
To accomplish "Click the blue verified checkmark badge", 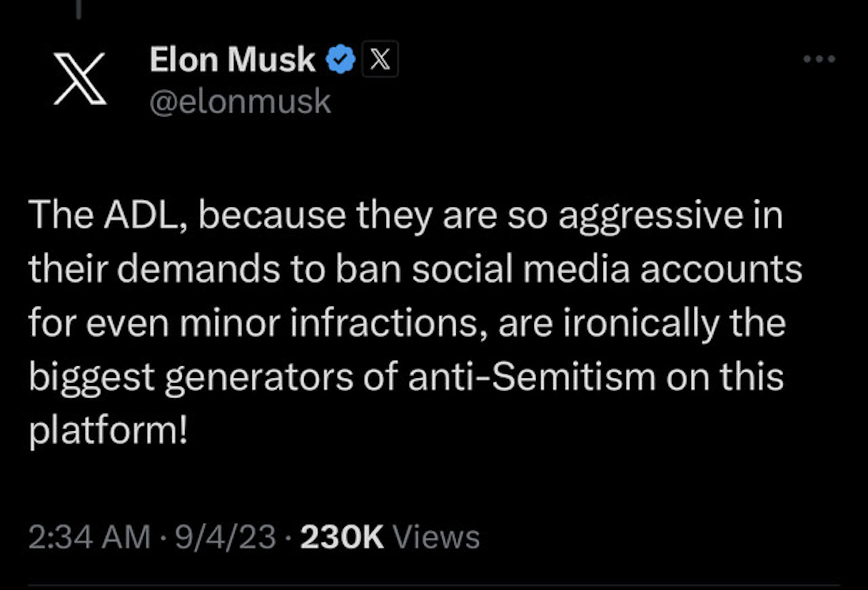I will pos(340,59).
